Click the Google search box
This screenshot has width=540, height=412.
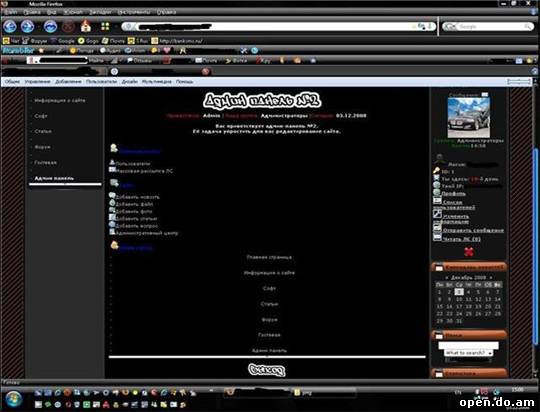488,27
